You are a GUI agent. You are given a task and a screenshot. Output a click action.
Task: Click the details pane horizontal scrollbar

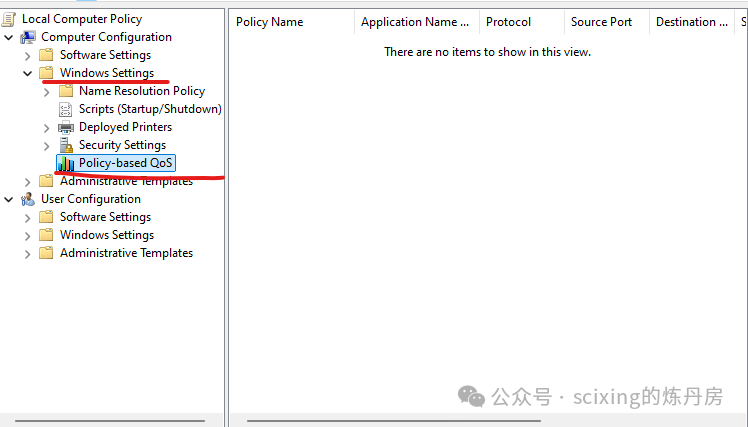394,421
